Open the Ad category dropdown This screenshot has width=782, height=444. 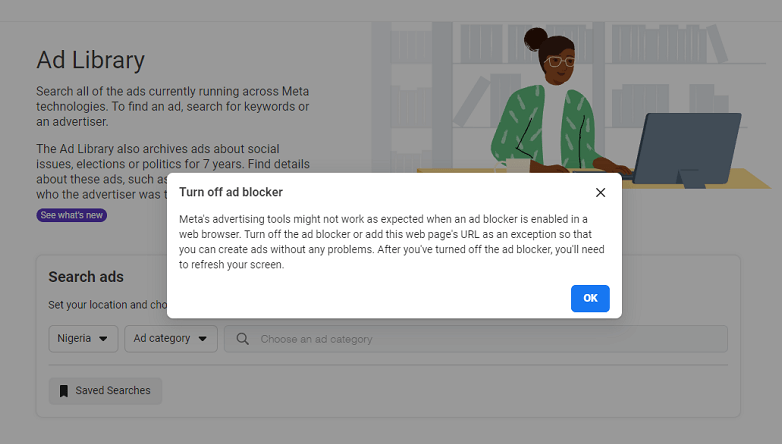(x=171, y=338)
